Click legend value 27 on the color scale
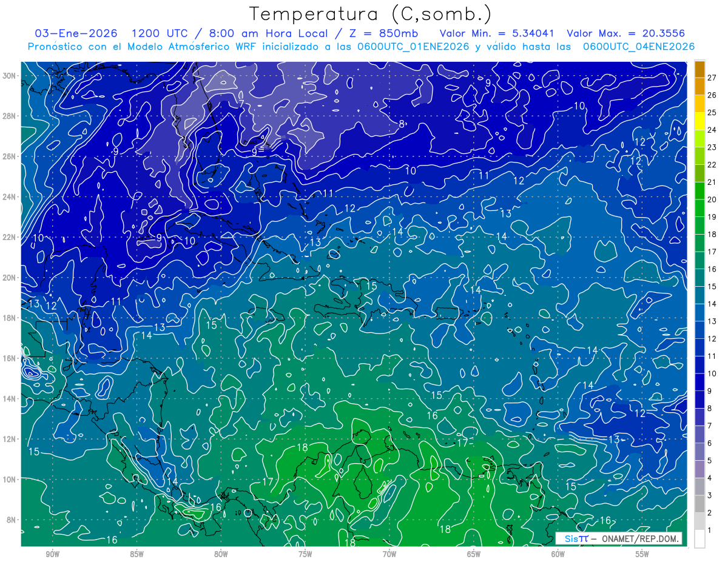The image size is (728, 562). point(712,78)
